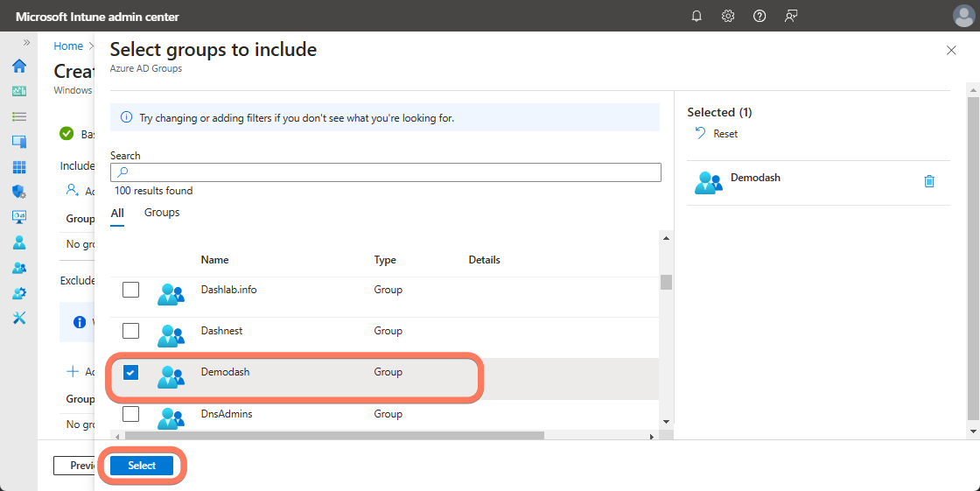
Task: Expand the left sidebar navigation chevron
Action: (26, 42)
